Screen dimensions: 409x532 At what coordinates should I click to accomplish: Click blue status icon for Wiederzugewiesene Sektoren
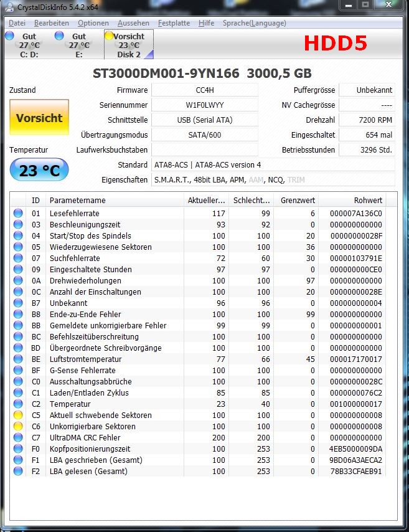(x=18, y=247)
